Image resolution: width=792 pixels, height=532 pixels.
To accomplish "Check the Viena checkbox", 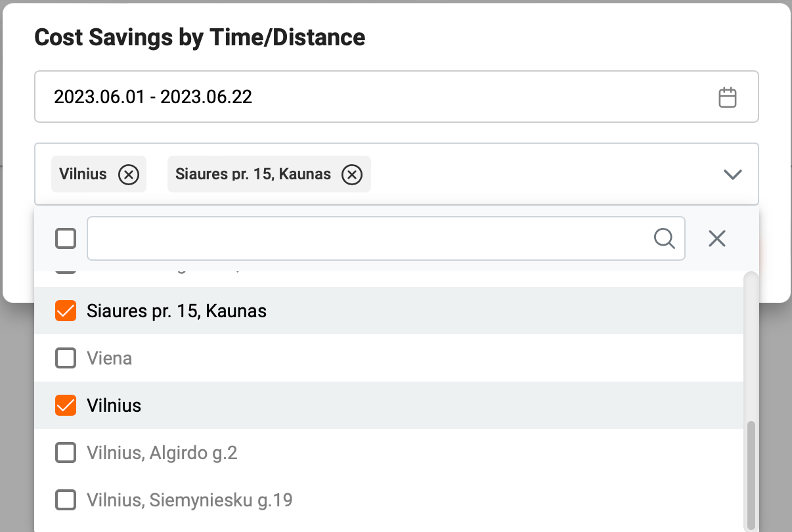I will 66,358.
